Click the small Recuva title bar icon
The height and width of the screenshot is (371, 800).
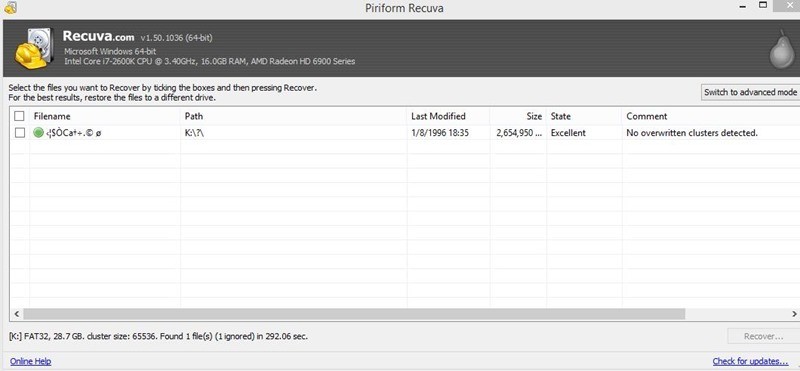[9, 7]
